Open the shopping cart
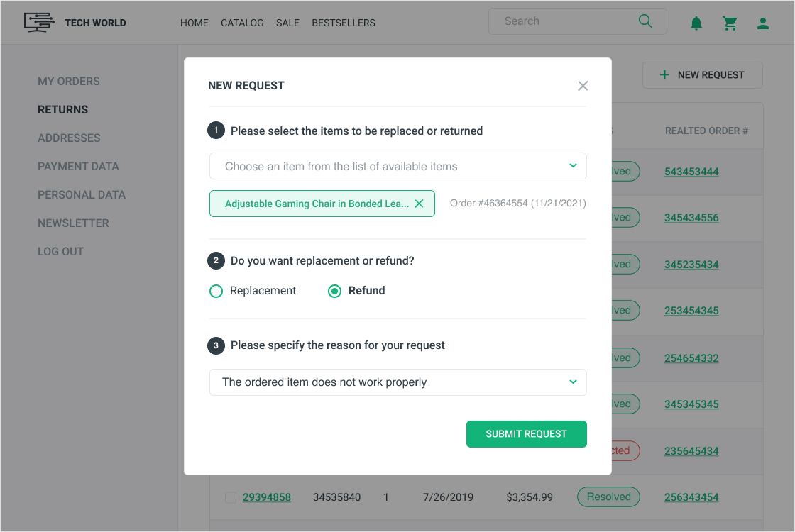This screenshot has width=795, height=532. coord(730,23)
